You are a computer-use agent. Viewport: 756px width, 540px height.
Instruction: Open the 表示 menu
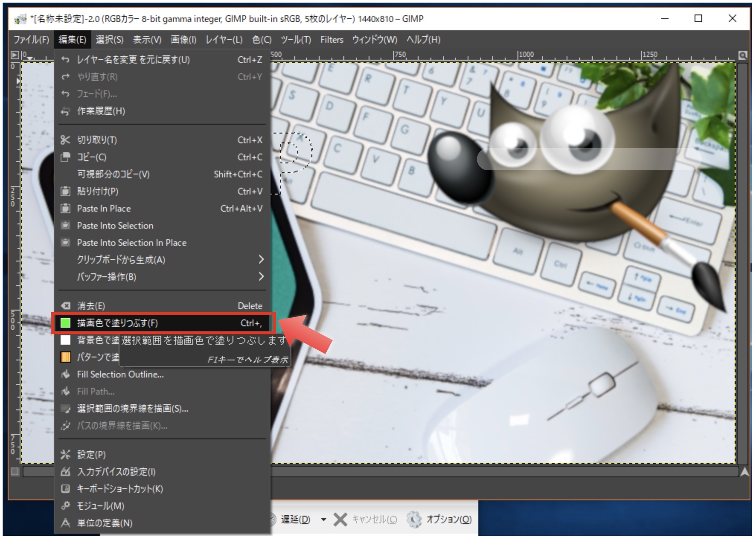click(x=147, y=39)
